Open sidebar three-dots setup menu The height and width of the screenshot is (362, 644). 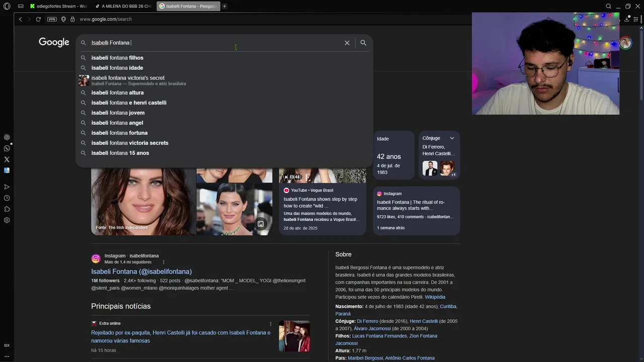tap(7, 356)
